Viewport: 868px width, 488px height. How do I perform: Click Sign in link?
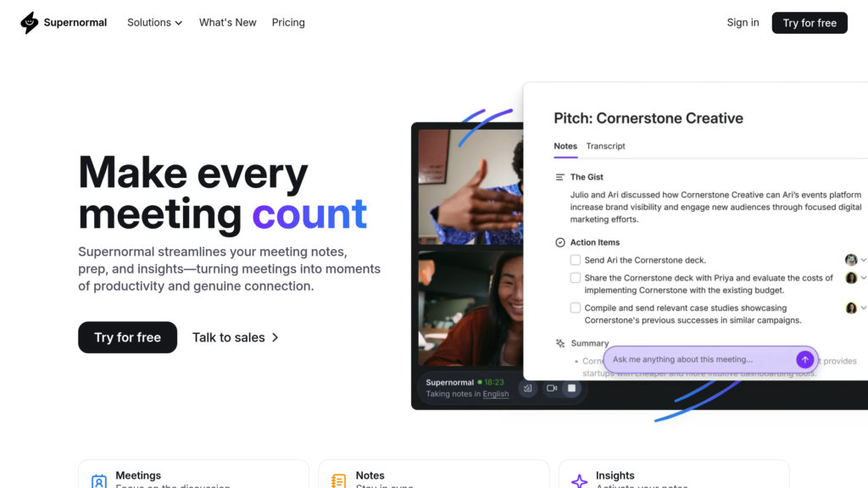click(x=743, y=23)
